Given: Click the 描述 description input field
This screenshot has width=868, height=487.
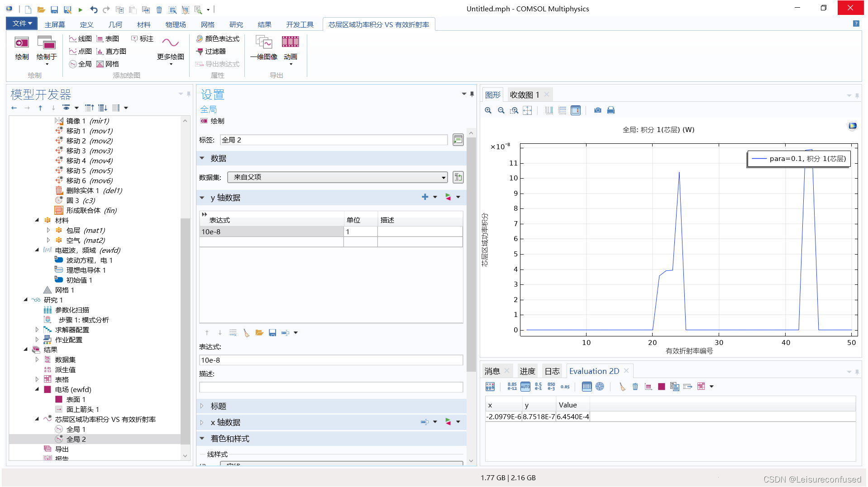Looking at the screenshot, I should tap(331, 388).
